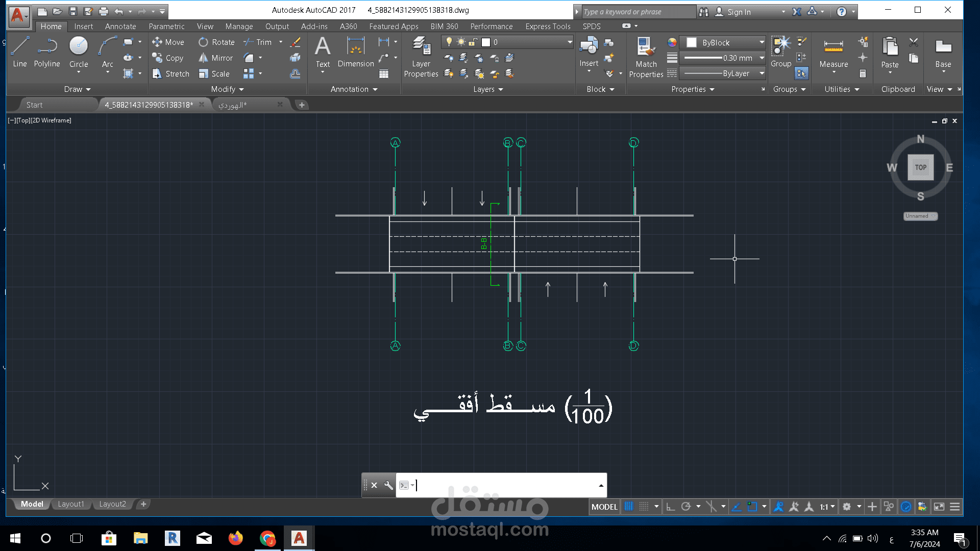
Task: Click the Rotate command
Action: [216, 42]
